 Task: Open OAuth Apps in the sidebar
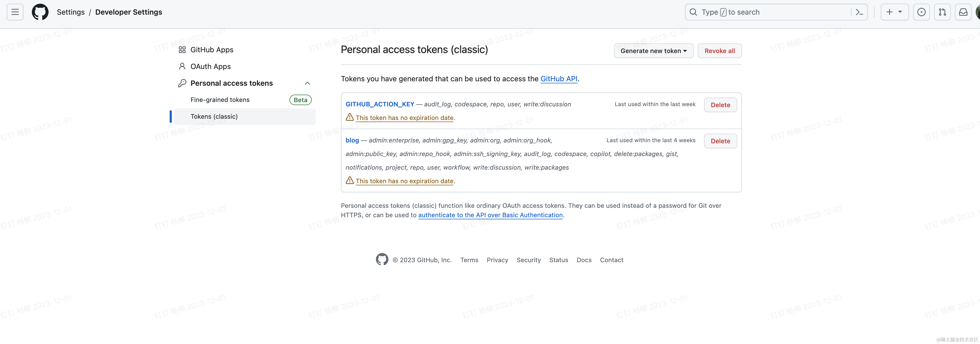[210, 67]
